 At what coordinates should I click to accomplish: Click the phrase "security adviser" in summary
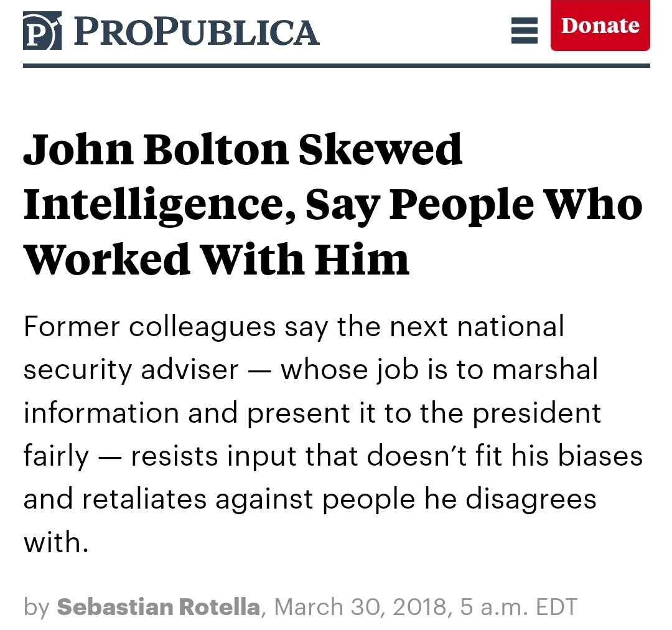coord(131,370)
